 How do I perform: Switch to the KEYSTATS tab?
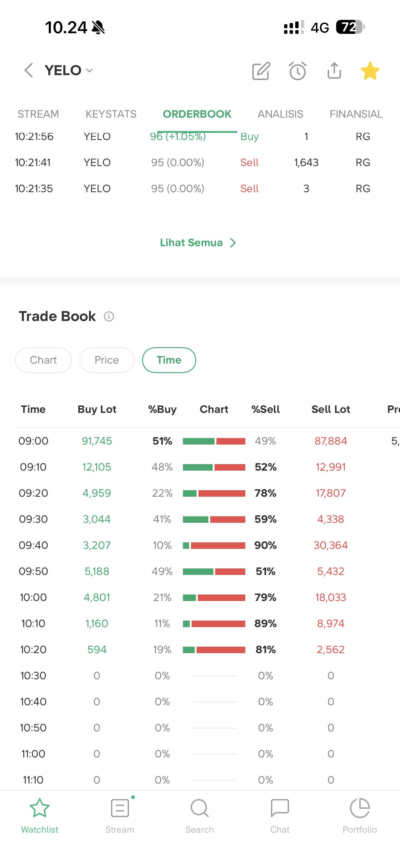111,114
